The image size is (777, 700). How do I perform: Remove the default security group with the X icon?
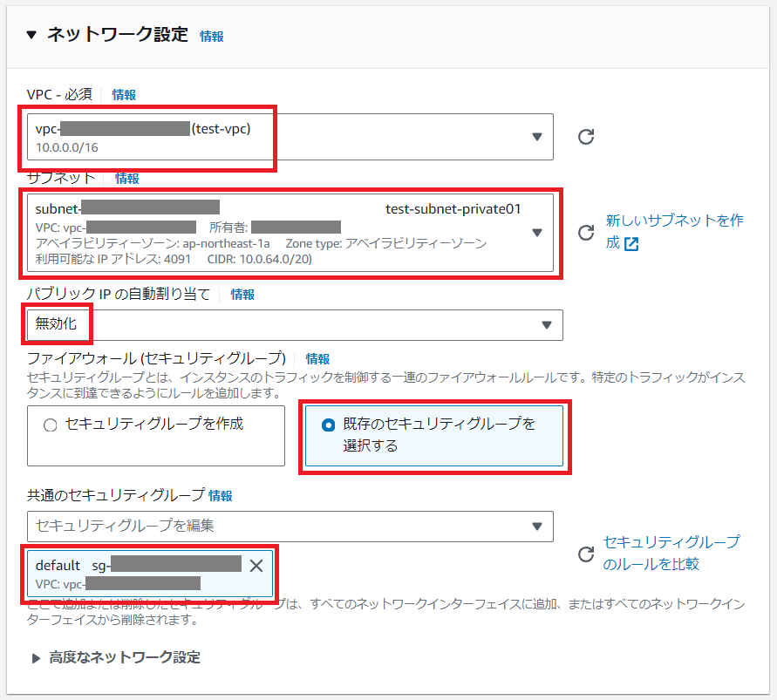coord(256,567)
